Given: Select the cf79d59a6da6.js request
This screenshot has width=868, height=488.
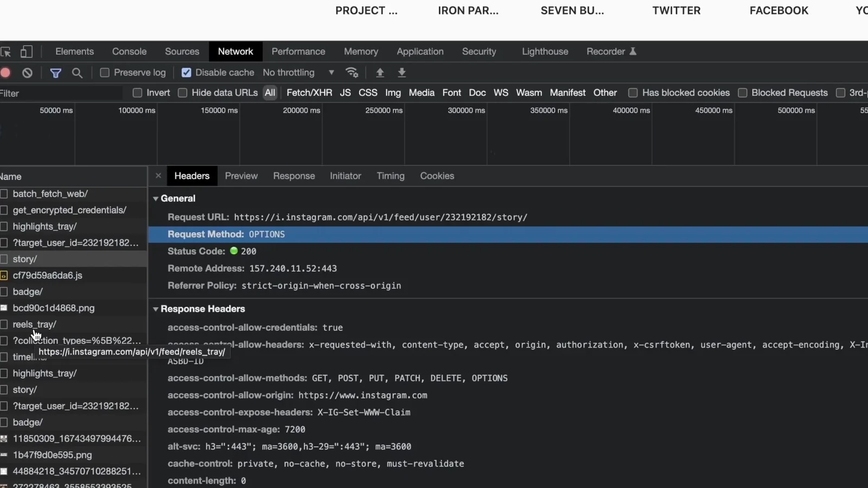Looking at the screenshot, I should 73,275.
